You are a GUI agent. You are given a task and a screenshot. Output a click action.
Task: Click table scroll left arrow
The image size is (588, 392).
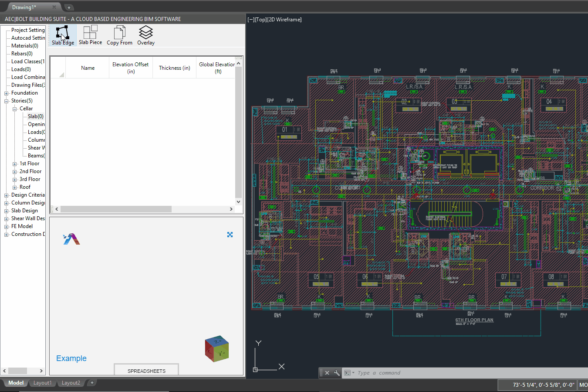[x=57, y=209]
